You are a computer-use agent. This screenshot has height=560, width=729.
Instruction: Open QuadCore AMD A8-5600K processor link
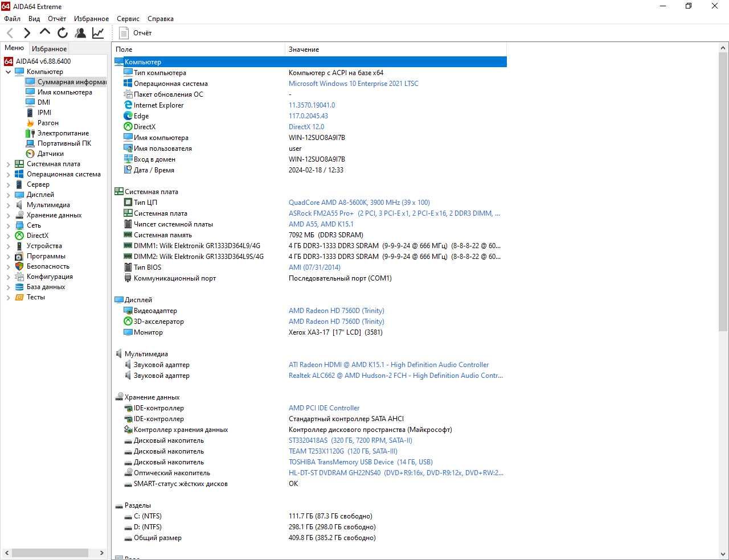(x=359, y=203)
